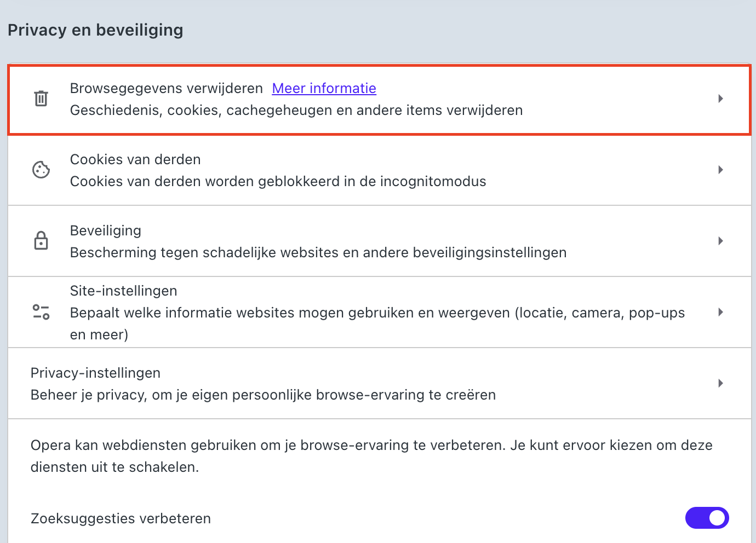Select the cookie icon for Cookies van derden
This screenshot has height=543, width=756.
(x=41, y=170)
